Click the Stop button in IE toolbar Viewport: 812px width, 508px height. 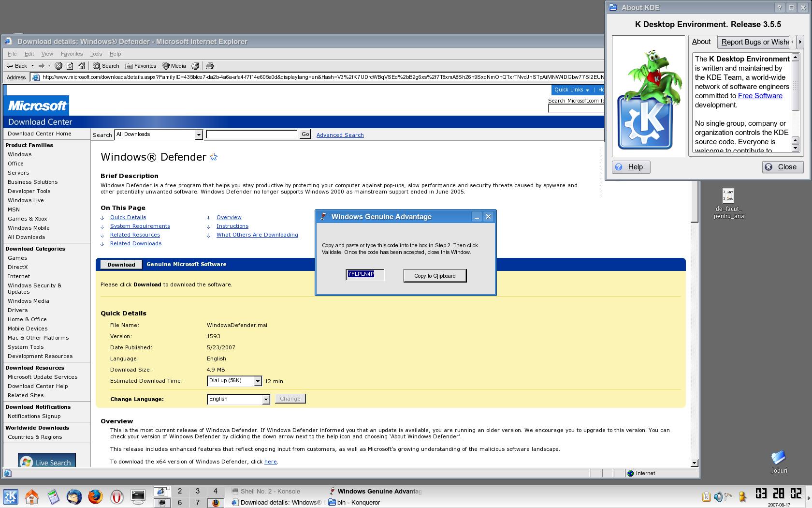[x=58, y=66]
